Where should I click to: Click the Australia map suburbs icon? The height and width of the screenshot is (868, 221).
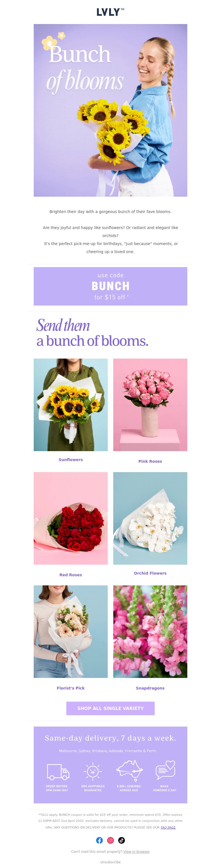(129, 771)
